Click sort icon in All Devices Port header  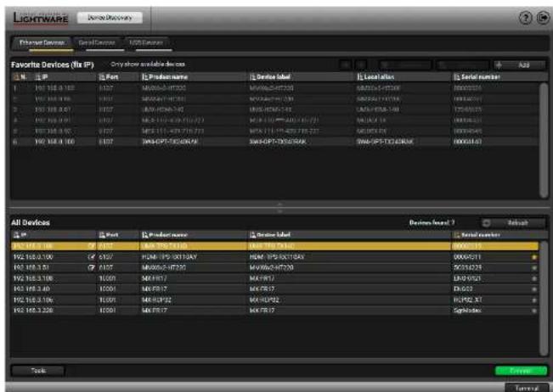pyautogui.click(x=102, y=235)
